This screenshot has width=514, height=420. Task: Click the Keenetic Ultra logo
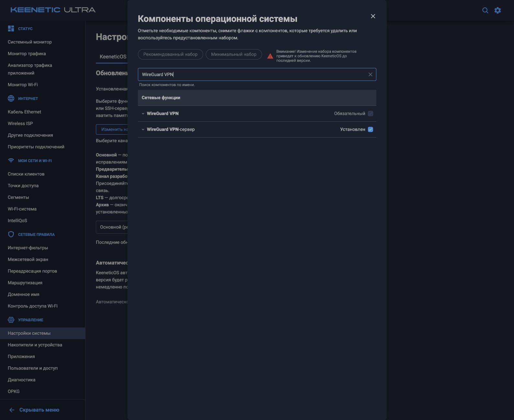point(53,10)
